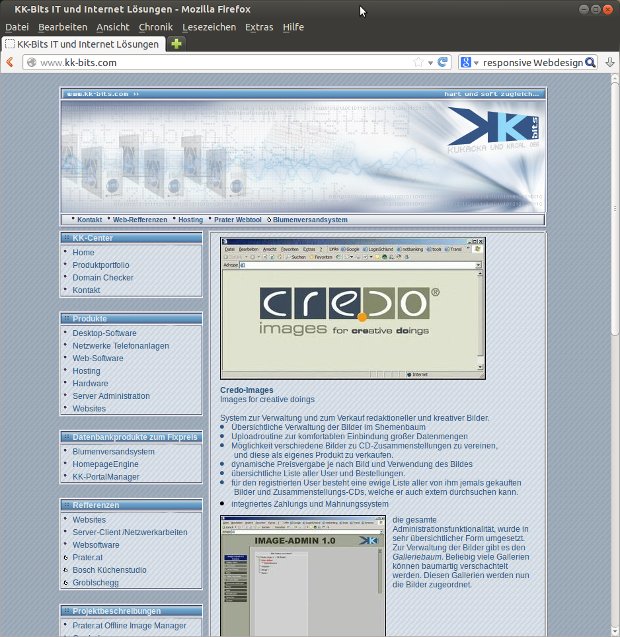Open the KK-PortalManager link
The image size is (620, 637).
(106, 477)
